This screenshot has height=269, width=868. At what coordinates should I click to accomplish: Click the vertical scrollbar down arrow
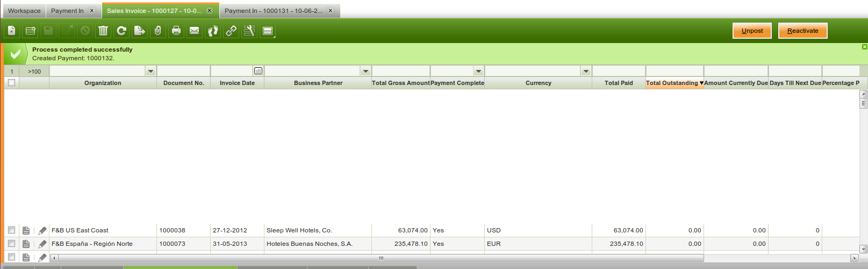point(864,249)
